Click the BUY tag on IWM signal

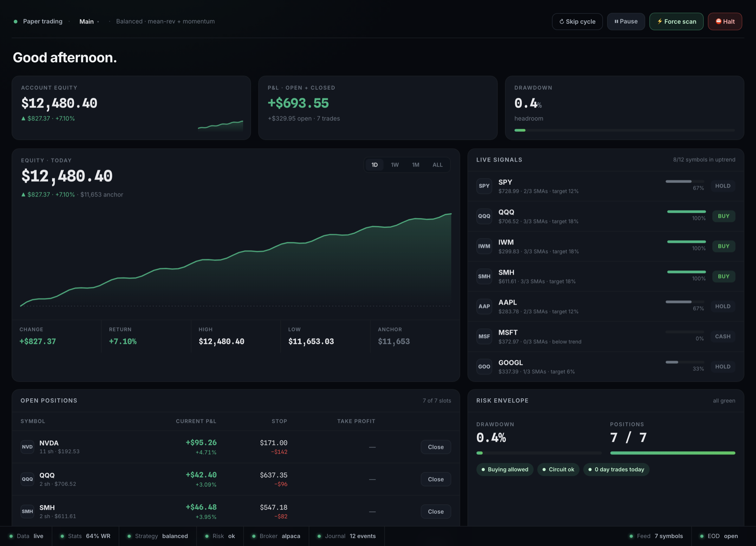723,246
